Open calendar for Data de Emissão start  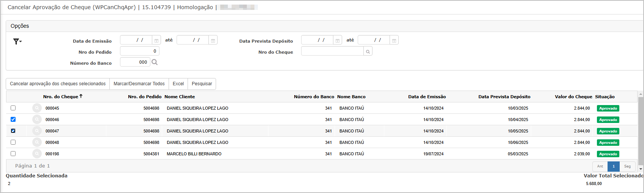(x=156, y=40)
